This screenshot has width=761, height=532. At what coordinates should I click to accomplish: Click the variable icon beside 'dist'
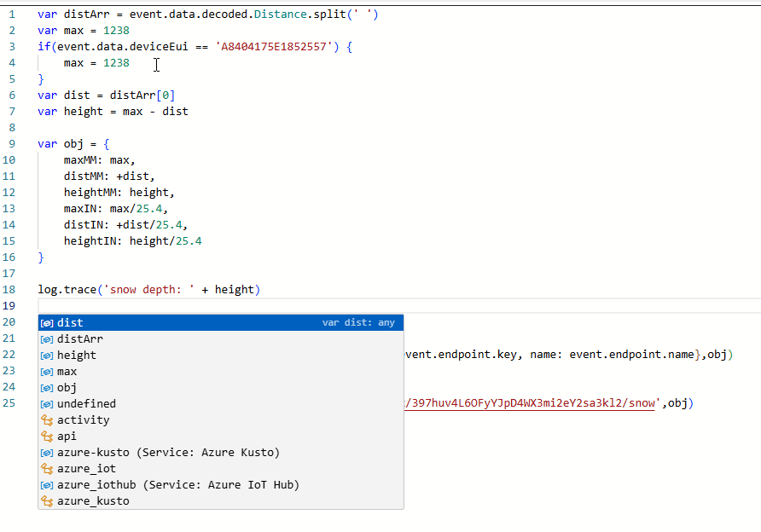(47, 323)
